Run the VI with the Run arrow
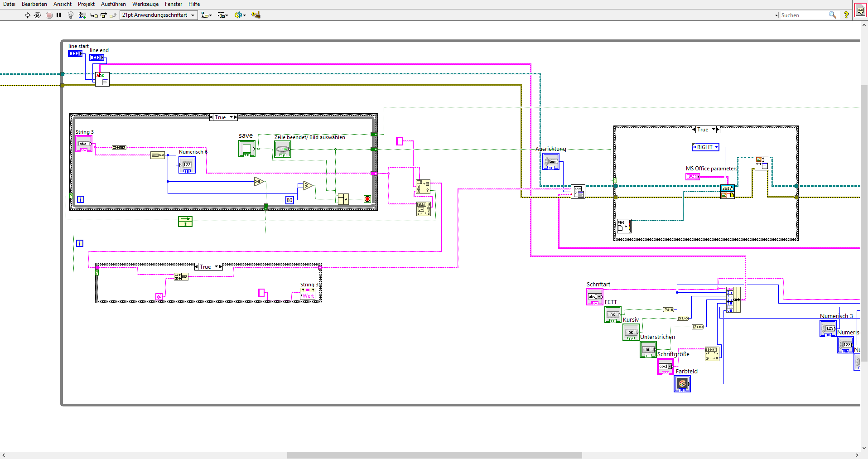Screen dimensions: 868x459 click(x=28, y=15)
